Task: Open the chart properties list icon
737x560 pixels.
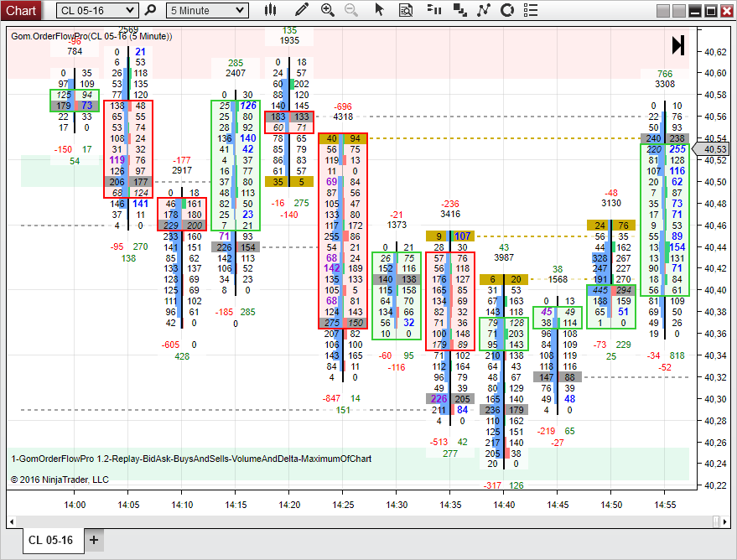Action: tap(531, 10)
